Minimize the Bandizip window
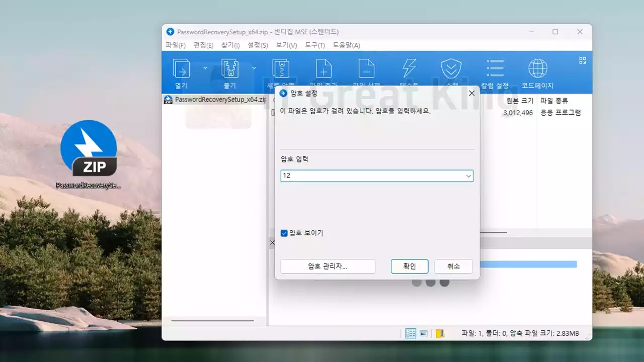Viewport: 644px width, 362px height. 531,32
